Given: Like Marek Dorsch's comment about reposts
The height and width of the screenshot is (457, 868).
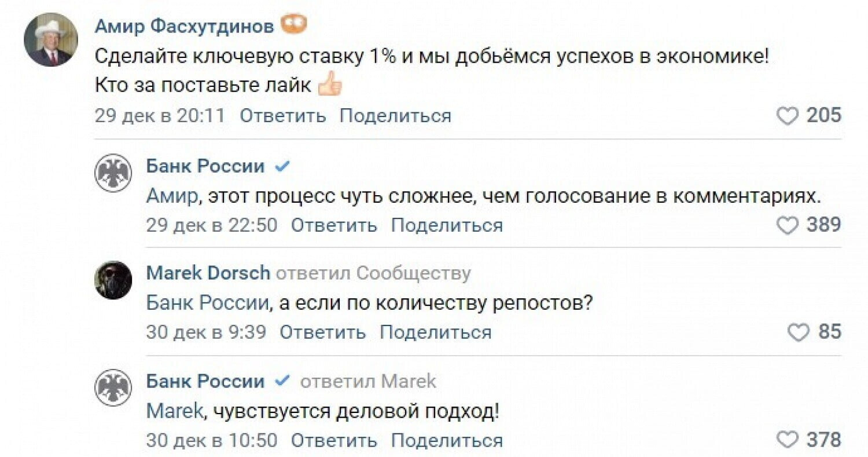Looking at the screenshot, I should 799,332.
